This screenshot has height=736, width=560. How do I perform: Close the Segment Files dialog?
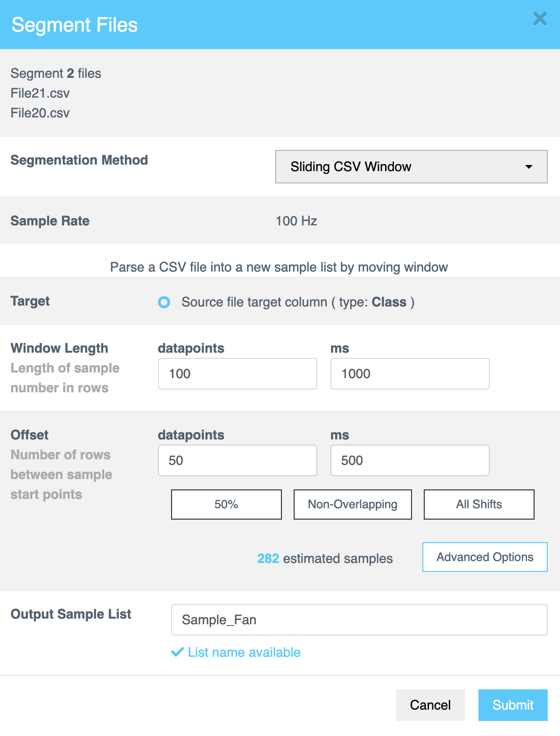[540, 19]
